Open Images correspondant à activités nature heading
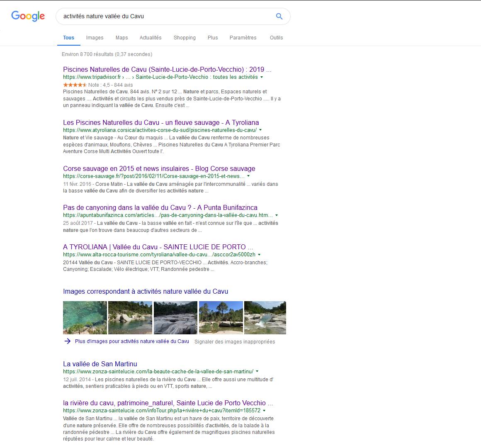481x448 pixels. pos(146,291)
